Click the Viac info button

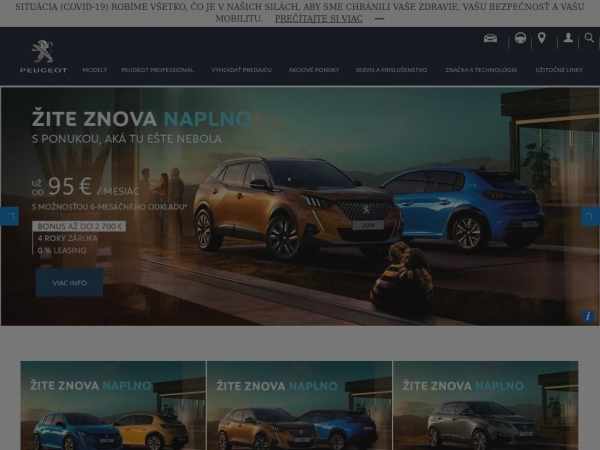point(69,283)
